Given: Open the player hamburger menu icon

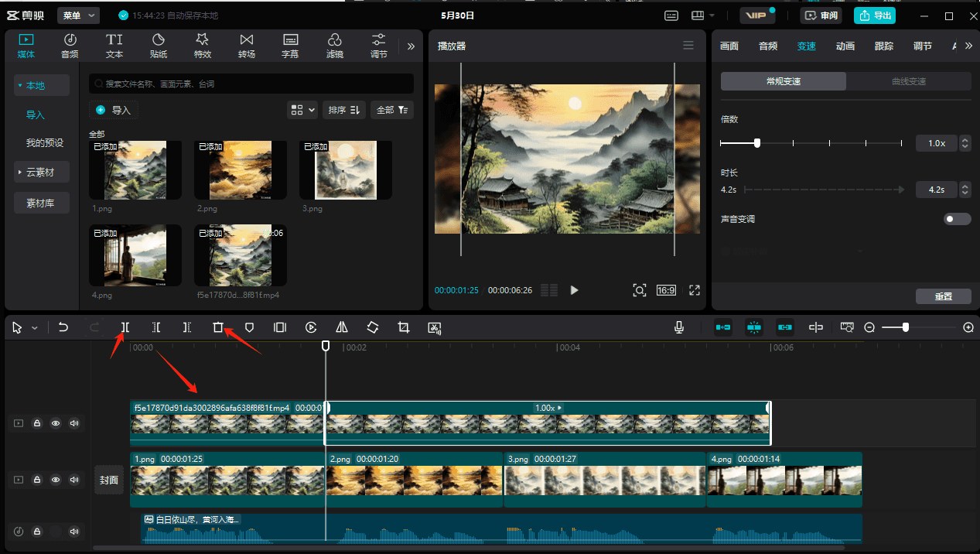Looking at the screenshot, I should (688, 46).
